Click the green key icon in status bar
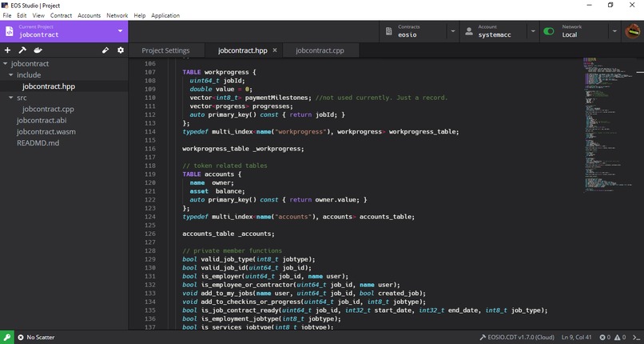Image resolution: width=644 pixels, height=344 pixels. (x=7, y=337)
